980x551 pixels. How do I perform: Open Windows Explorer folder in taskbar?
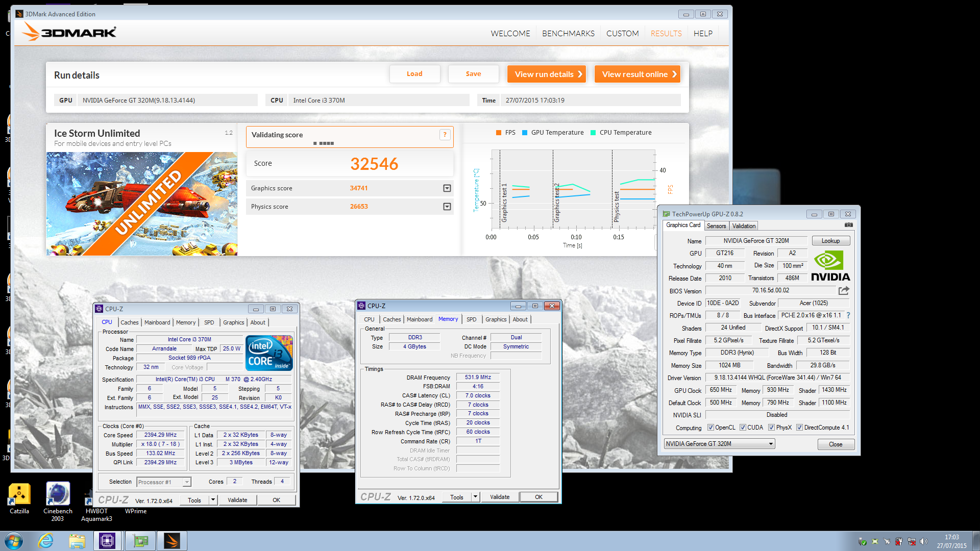77,541
